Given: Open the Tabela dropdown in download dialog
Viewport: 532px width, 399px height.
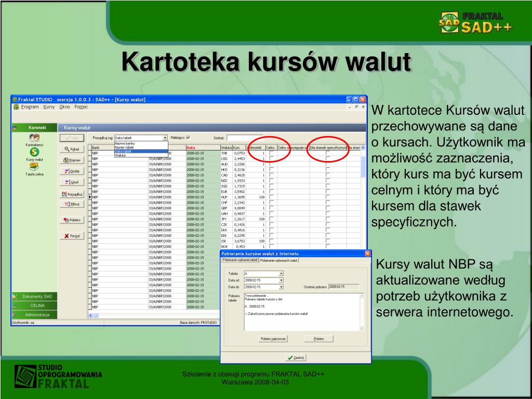Looking at the screenshot, I should [x=281, y=273].
